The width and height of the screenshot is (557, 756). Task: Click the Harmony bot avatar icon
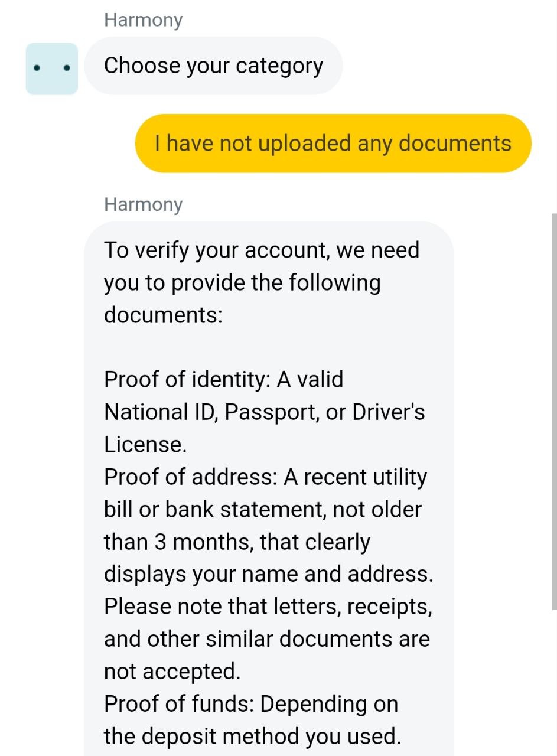(x=51, y=69)
